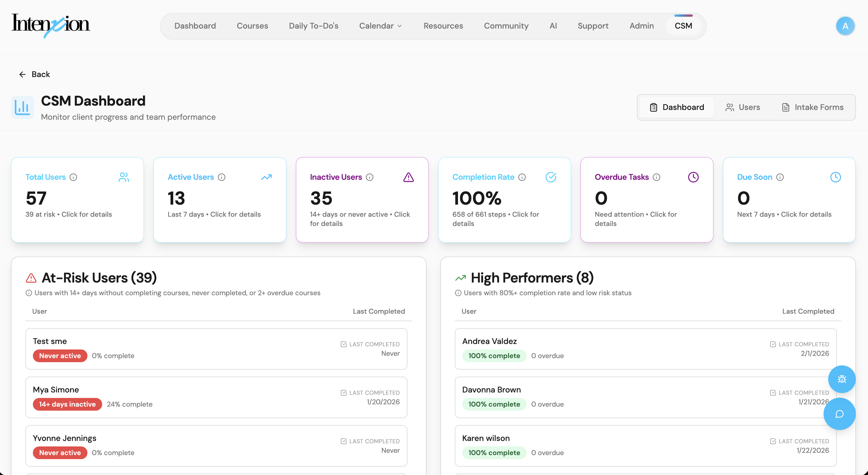Click the Inactive Users 35 stat card
The height and width of the screenshot is (475, 868).
(362, 199)
